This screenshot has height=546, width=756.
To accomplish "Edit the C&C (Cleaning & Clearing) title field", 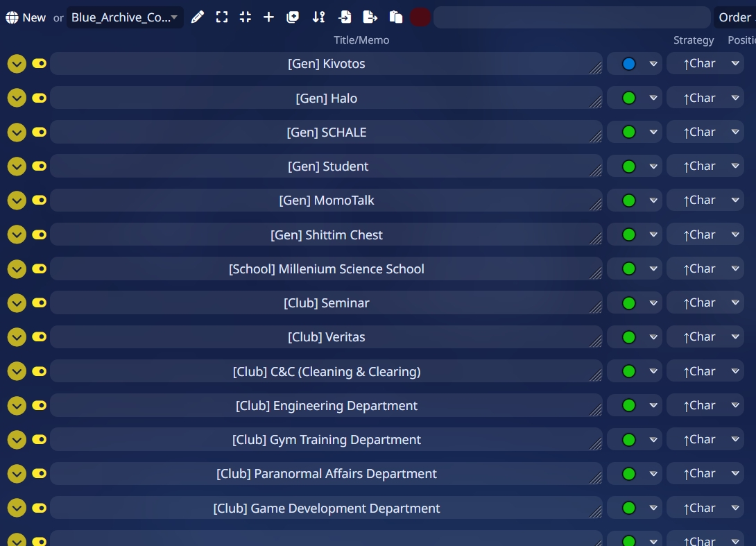I will pos(327,371).
